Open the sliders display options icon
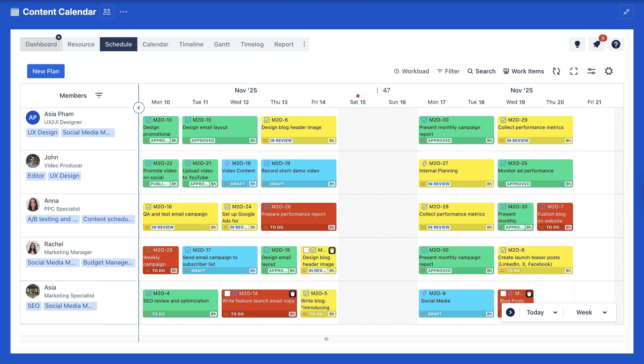The image size is (644, 364). pyautogui.click(x=591, y=71)
